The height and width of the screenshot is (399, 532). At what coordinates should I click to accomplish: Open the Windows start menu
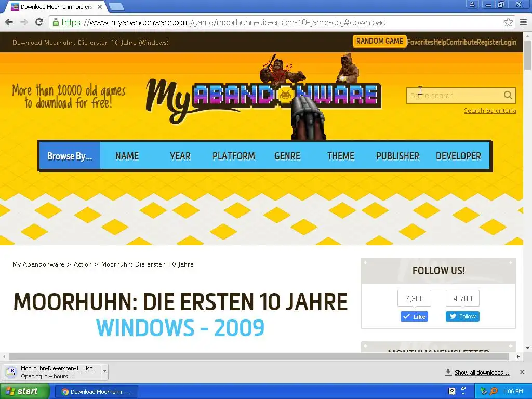25,392
